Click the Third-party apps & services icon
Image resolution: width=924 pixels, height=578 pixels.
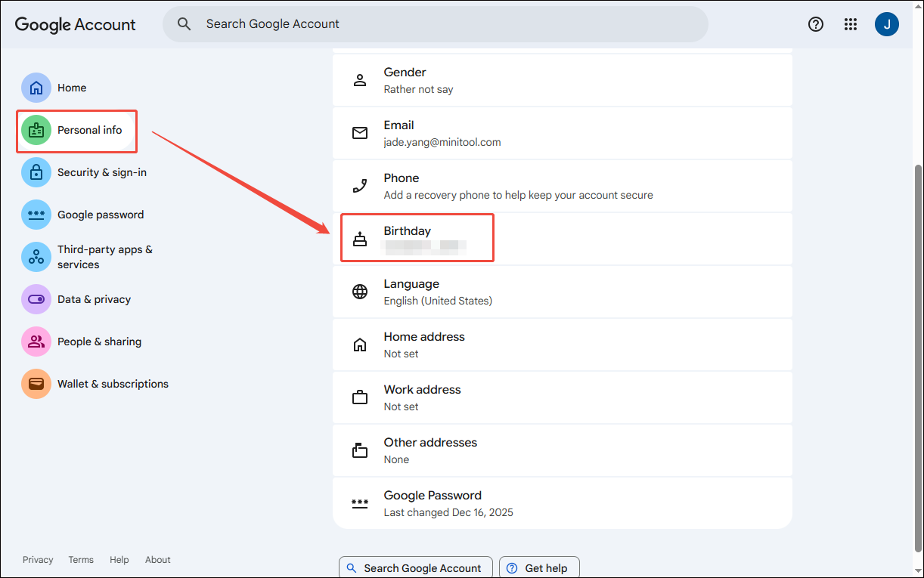click(36, 257)
